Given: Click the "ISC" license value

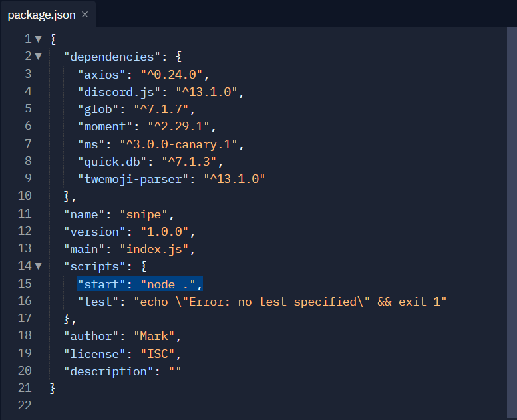Looking at the screenshot, I should [158, 354].
